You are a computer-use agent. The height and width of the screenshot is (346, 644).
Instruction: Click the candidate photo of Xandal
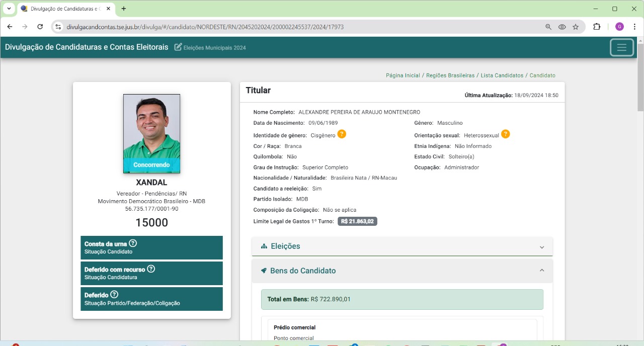point(151,134)
